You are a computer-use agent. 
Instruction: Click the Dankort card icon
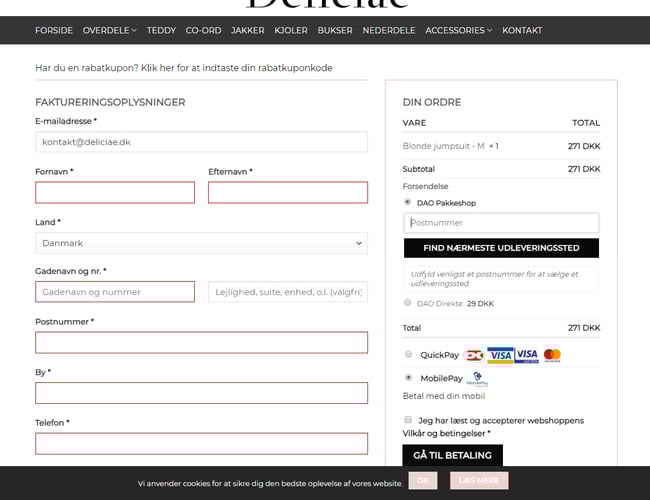tap(474, 355)
